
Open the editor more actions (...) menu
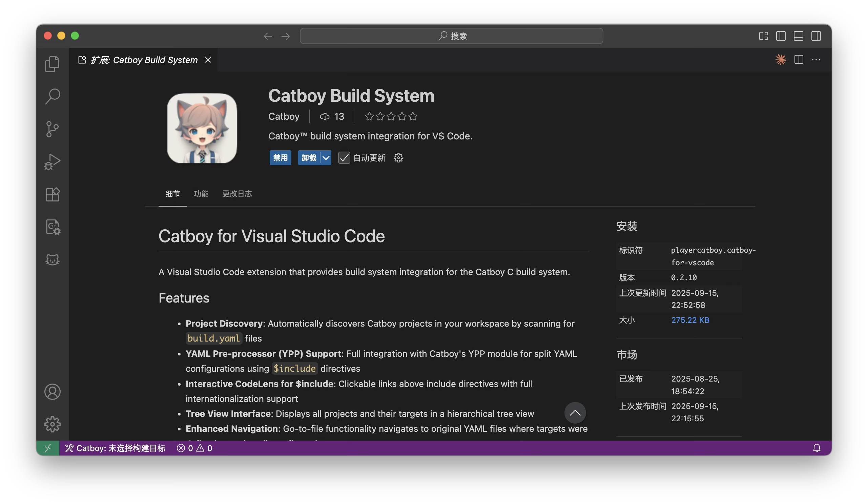(817, 60)
